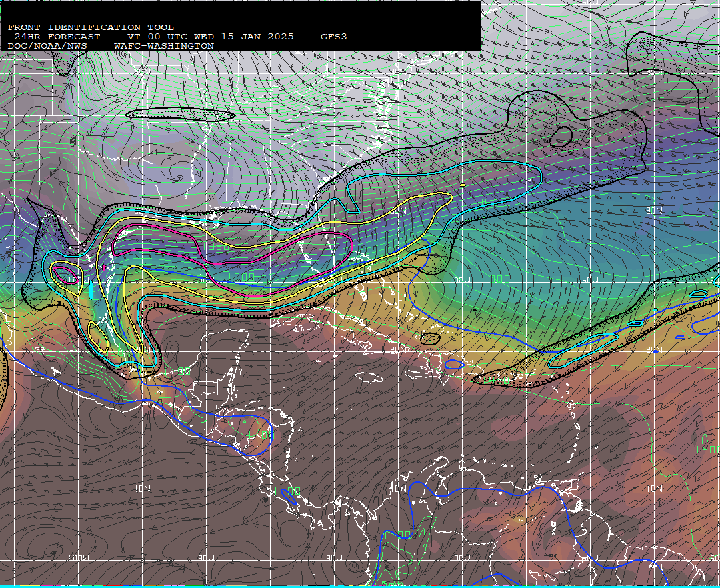720x588 pixels.
Task: Click the DOC/NOAA/NWS agency text
Action: pos(47,47)
